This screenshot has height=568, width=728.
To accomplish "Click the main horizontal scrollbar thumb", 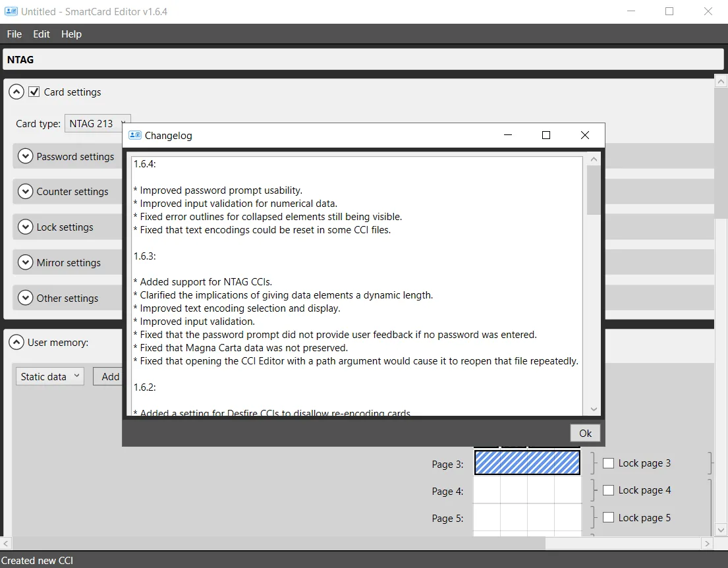I will [x=279, y=543].
